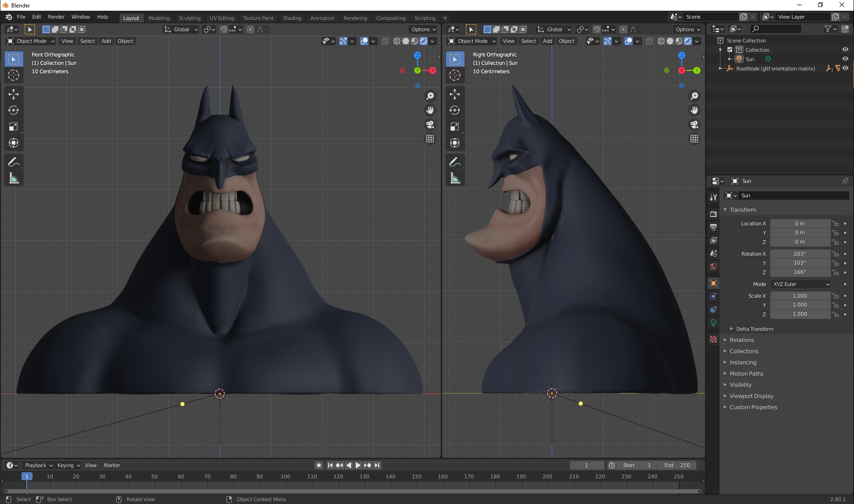The height and width of the screenshot is (504, 854).
Task: Open the Object menu in viewport header
Action: pyautogui.click(x=125, y=41)
